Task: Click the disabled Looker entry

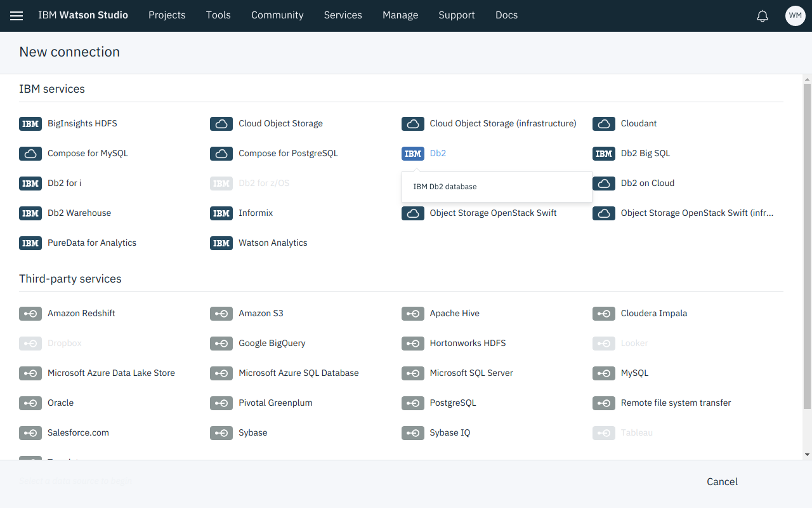Action: click(x=620, y=344)
